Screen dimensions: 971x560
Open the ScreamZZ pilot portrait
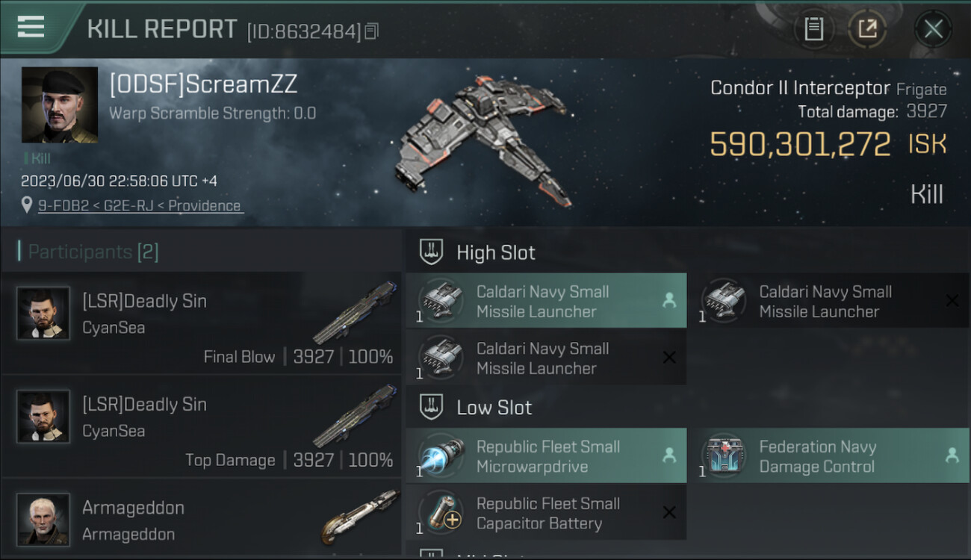coord(60,105)
